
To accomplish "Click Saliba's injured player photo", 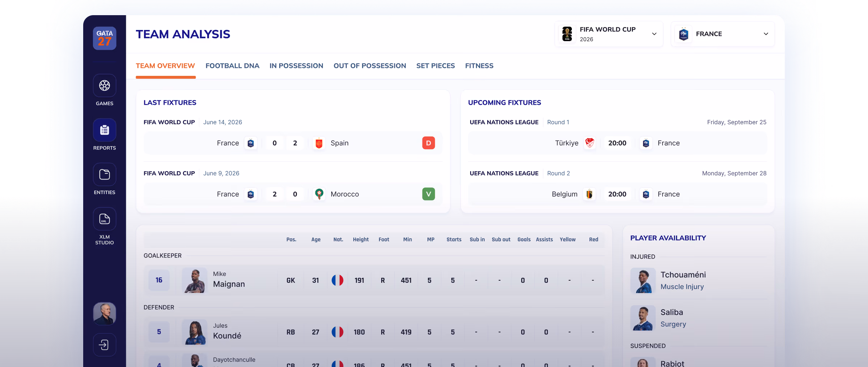I will coord(643,318).
